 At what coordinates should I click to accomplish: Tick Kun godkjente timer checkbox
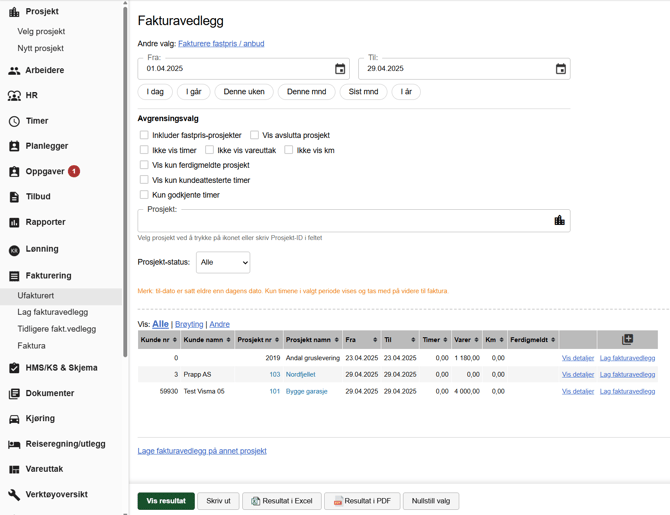tap(144, 195)
